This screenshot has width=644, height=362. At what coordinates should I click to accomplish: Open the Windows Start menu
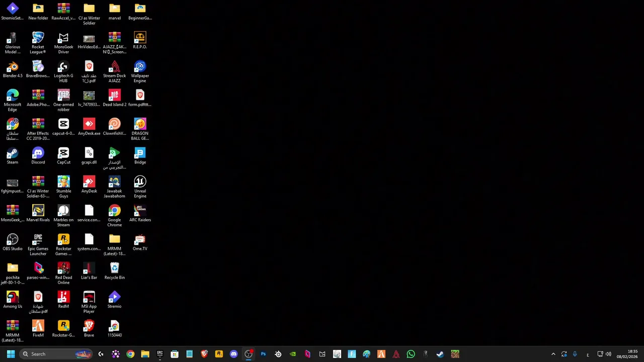tap(11, 354)
